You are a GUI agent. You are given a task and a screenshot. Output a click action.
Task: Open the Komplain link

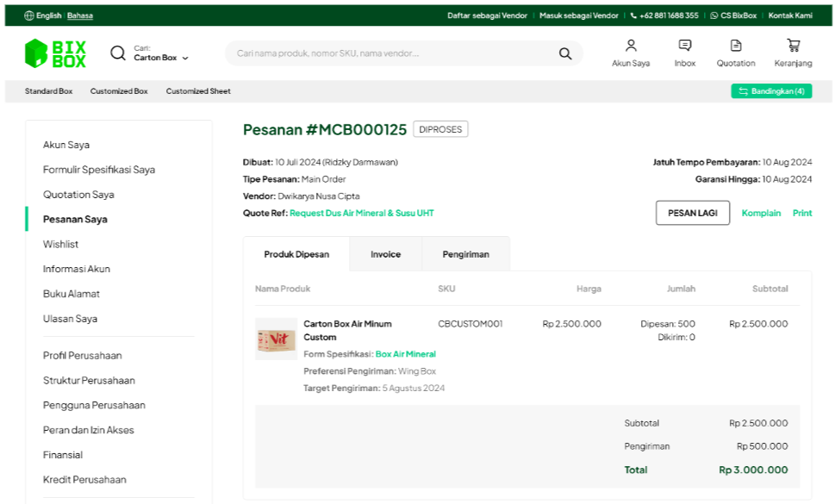761,213
